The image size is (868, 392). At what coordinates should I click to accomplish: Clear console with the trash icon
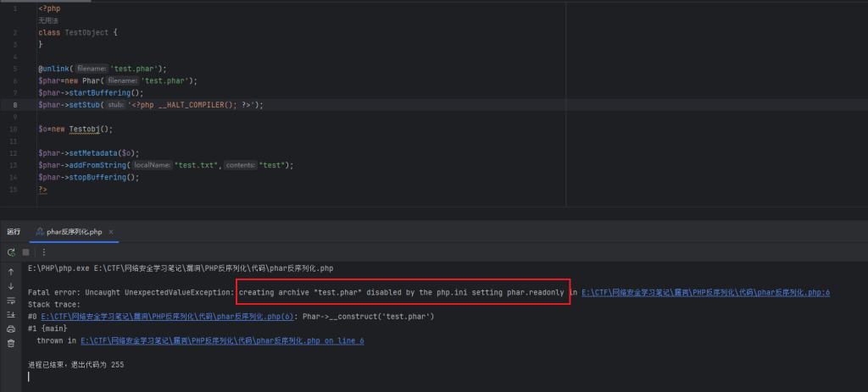[x=11, y=343]
